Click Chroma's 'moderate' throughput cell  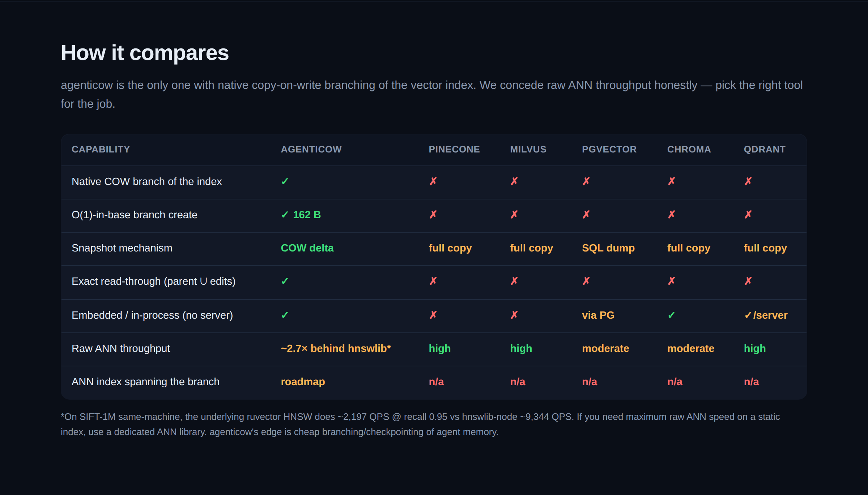691,348
